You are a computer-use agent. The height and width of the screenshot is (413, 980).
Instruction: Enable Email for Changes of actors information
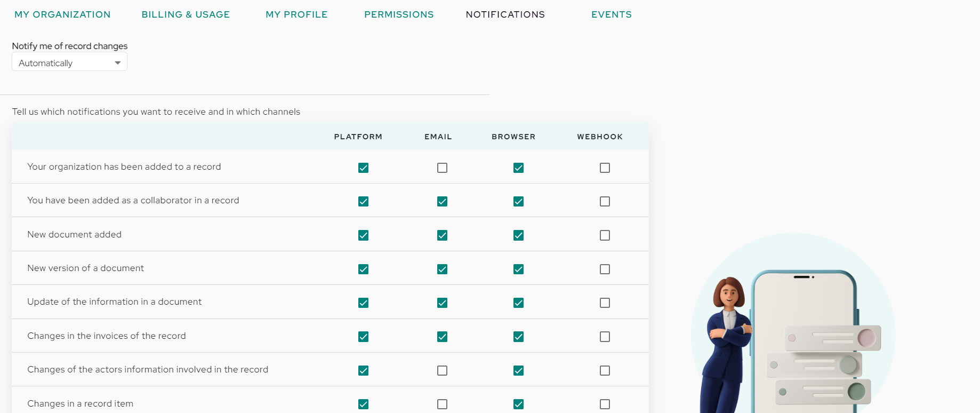[x=442, y=370]
